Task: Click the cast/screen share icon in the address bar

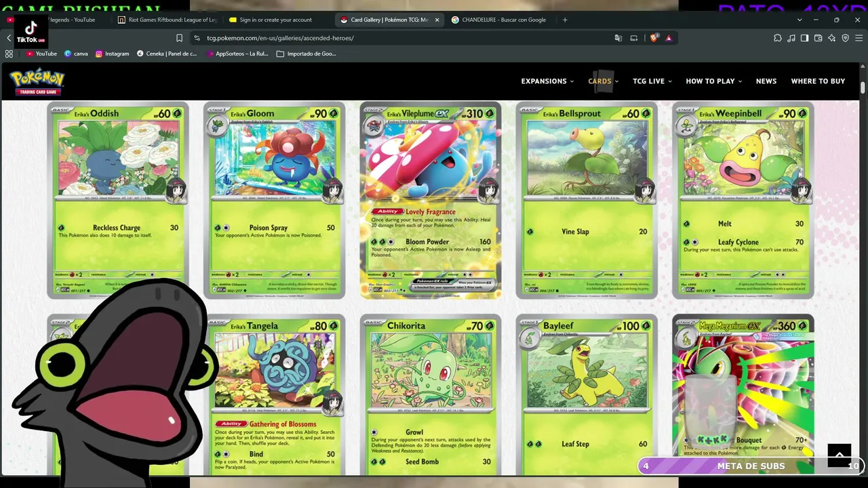Action: click(634, 38)
